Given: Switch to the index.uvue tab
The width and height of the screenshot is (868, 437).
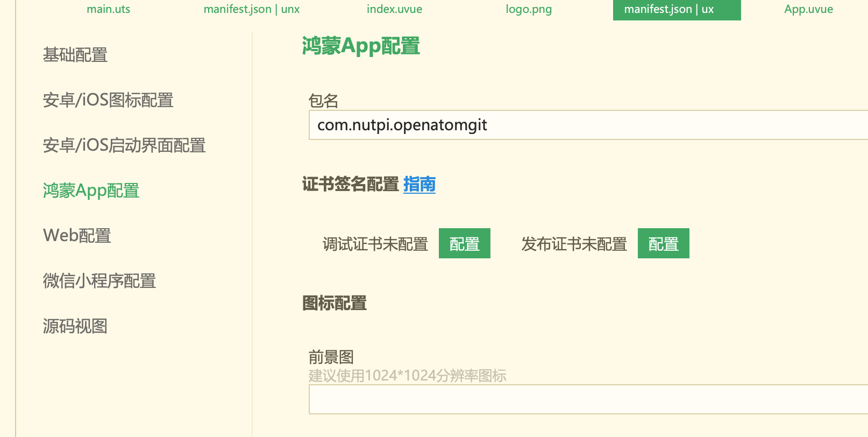Looking at the screenshot, I should coord(394,9).
